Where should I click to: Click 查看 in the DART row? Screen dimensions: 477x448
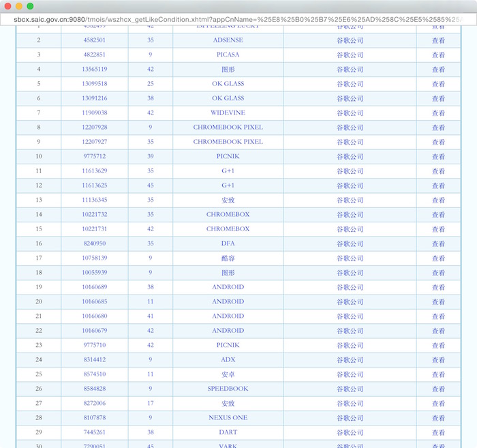pos(438,433)
